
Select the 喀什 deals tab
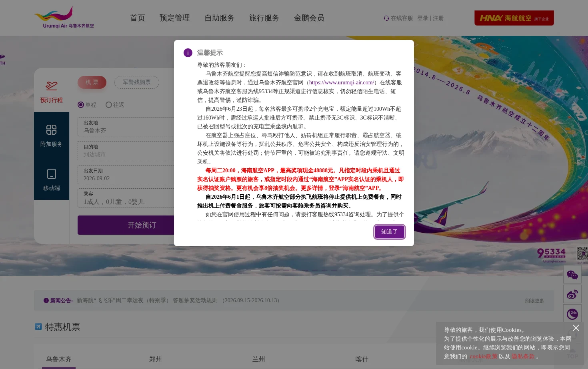[x=362, y=359]
